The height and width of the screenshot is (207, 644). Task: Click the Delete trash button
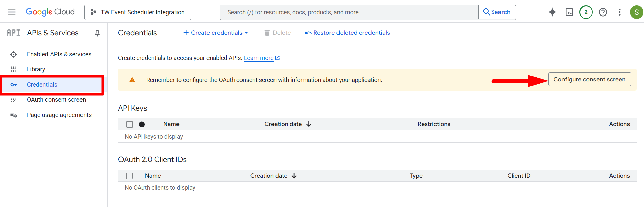(x=278, y=33)
